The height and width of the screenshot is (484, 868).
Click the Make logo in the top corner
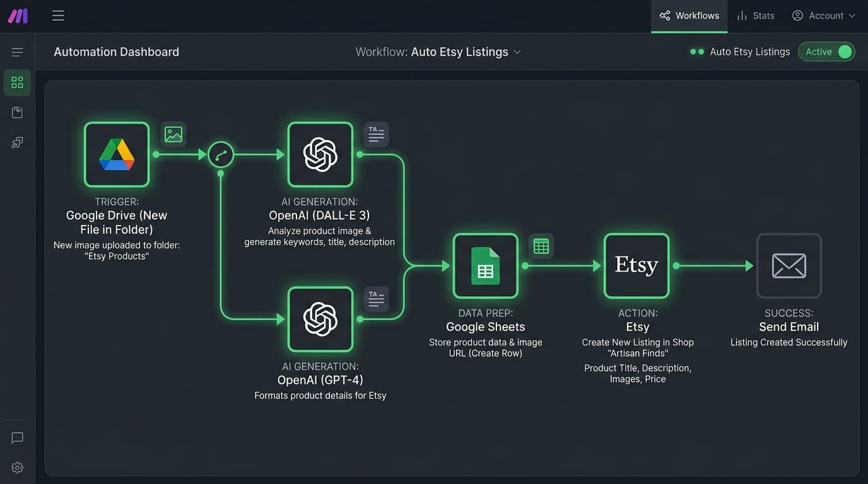click(x=17, y=15)
